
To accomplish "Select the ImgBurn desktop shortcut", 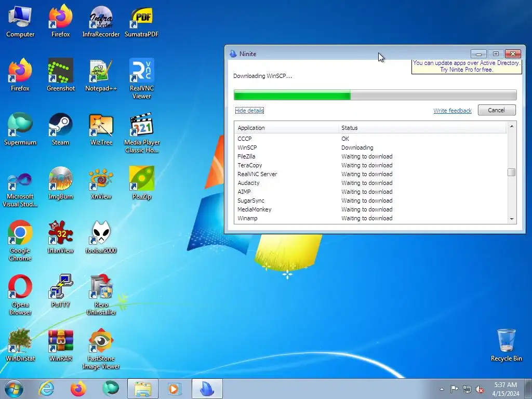I will 60,183.
